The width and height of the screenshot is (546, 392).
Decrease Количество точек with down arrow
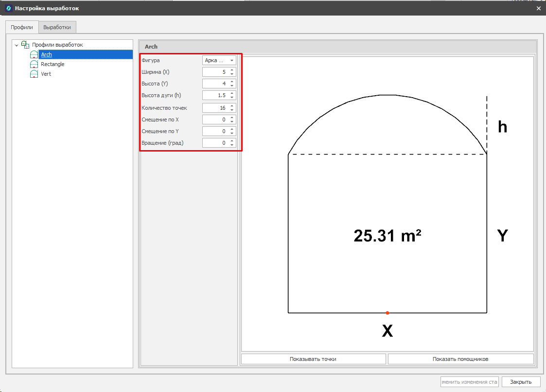point(232,110)
